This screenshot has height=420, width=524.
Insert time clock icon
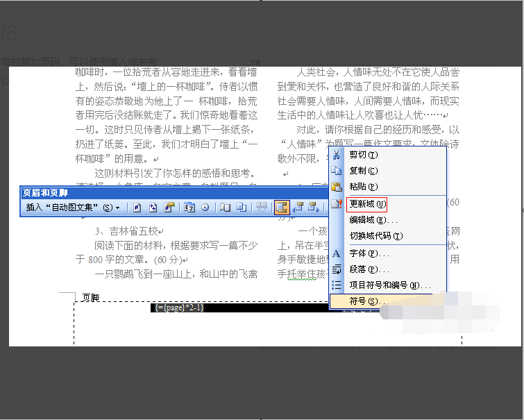205,208
